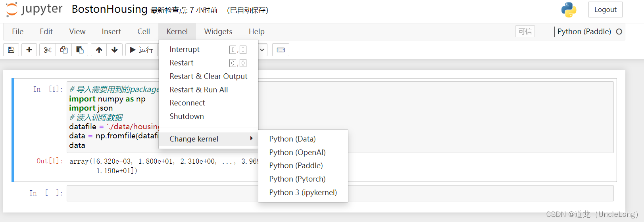644x222 pixels.
Task: Click the save notebook floppy icon
Action: click(x=11, y=50)
